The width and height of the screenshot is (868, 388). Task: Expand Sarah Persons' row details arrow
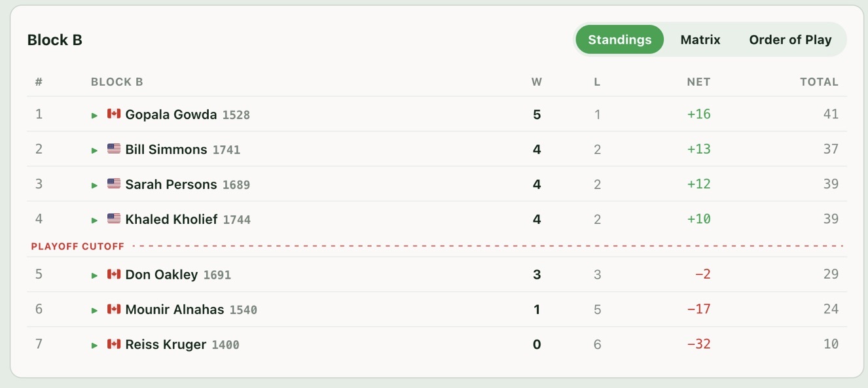94,185
